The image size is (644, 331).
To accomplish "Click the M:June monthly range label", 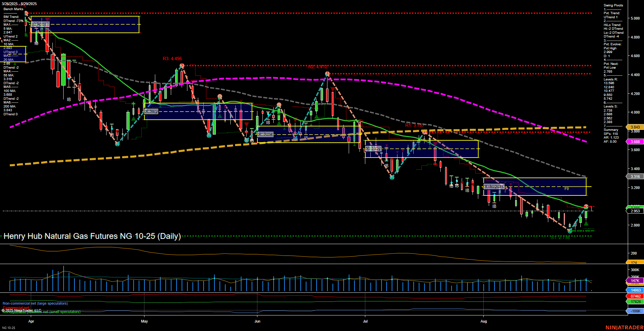I will [x=265, y=134].
